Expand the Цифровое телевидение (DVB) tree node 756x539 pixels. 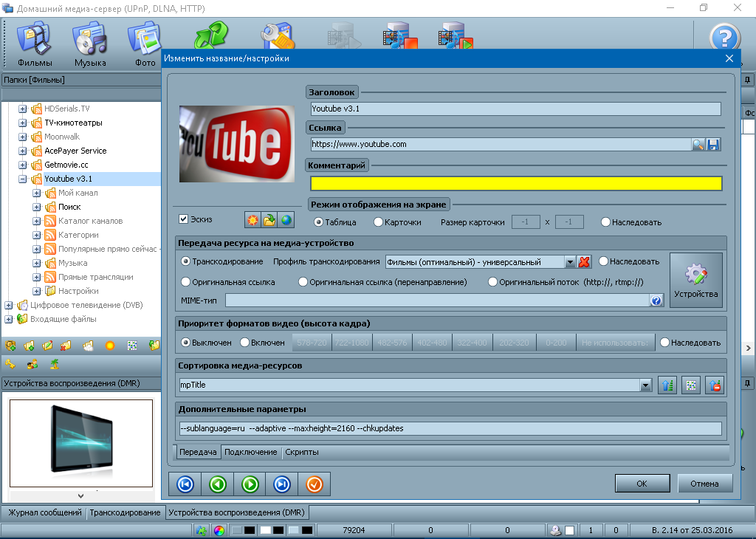coord(9,305)
